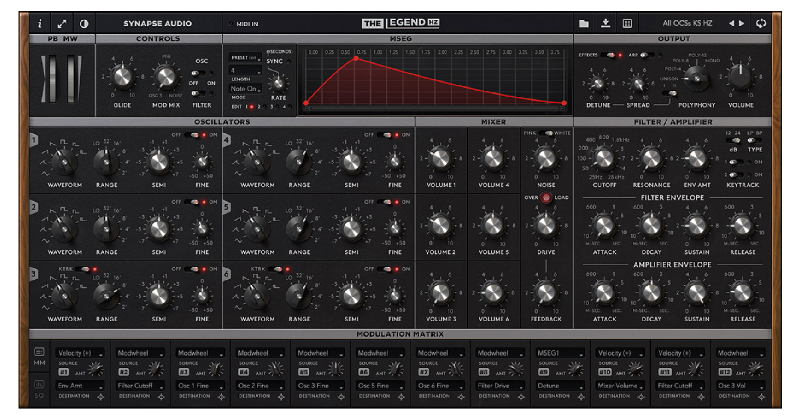Open the Env Amt destination dropdown
Screen dimensions: 800x418
point(80,386)
